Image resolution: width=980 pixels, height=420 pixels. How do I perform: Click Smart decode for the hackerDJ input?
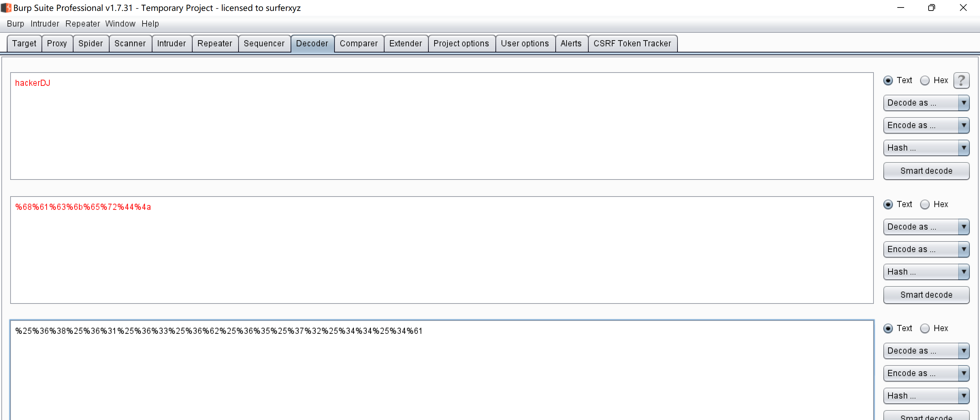tap(926, 171)
